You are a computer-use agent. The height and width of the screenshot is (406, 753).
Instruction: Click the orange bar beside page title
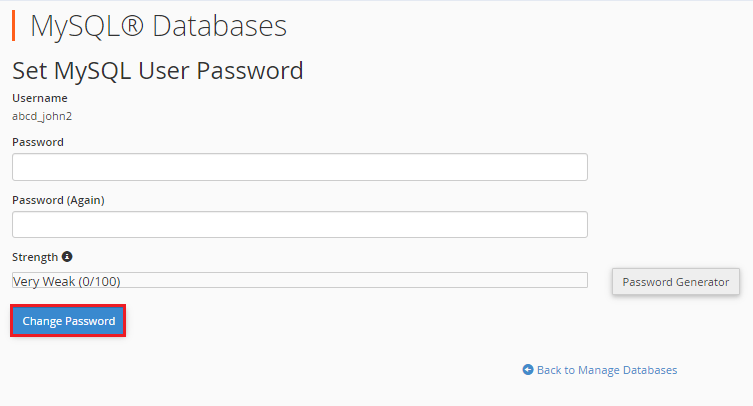pyautogui.click(x=14, y=25)
